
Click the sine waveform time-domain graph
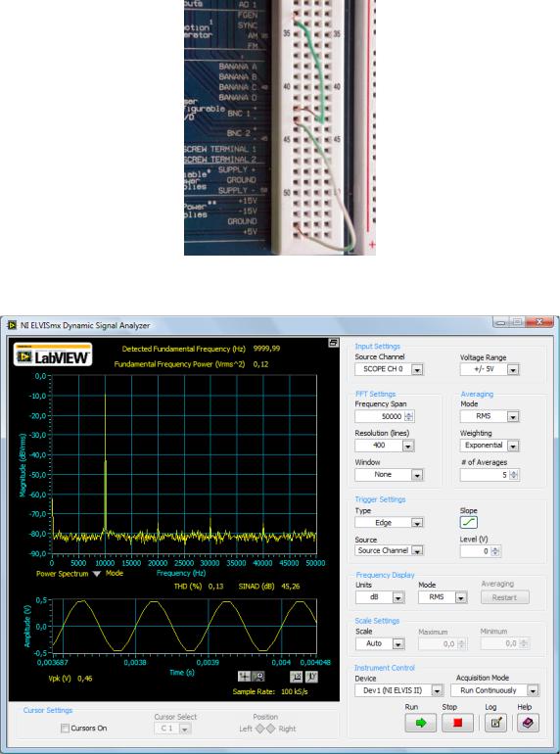[184, 626]
